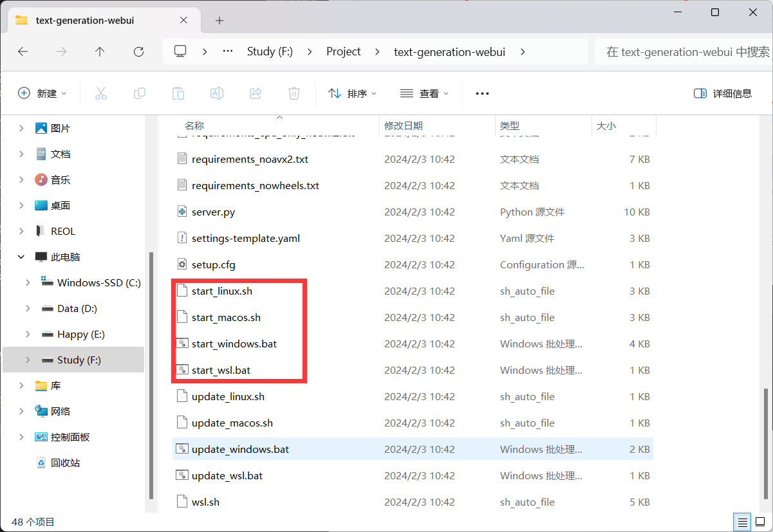
Task: Click the Share icon in toolbar
Action: [x=256, y=93]
